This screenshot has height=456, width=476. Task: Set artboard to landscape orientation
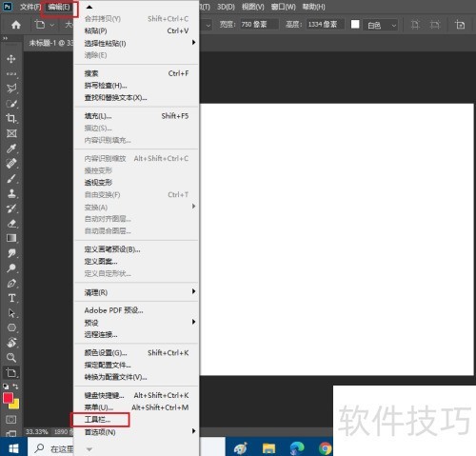pos(435,25)
